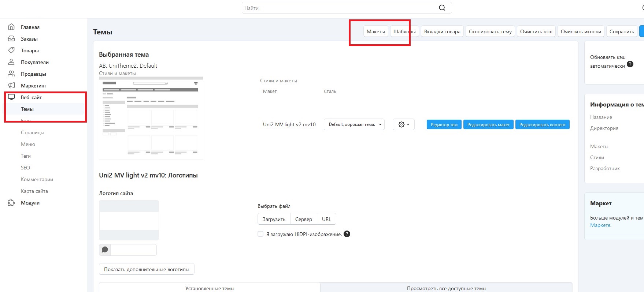Click the Uni2 MV light v2 mv10 layout name
The height and width of the screenshot is (292, 644).
[x=289, y=124]
